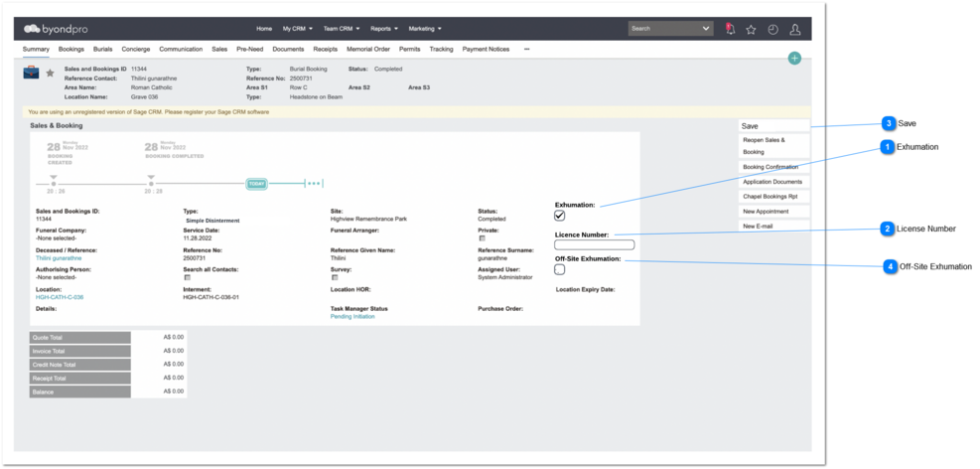Image resolution: width=980 pixels, height=469 pixels.
Task: Click the three-dots overflow tab menu
Action: click(527, 49)
